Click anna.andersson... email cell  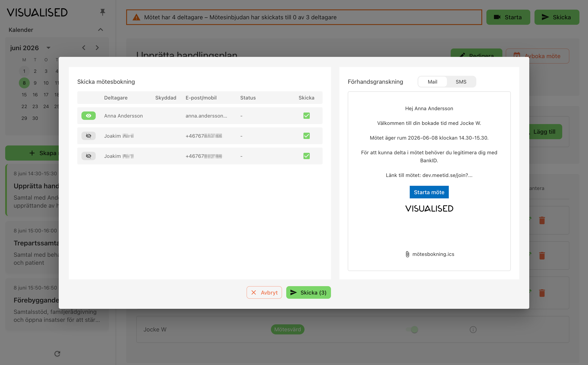pos(206,116)
